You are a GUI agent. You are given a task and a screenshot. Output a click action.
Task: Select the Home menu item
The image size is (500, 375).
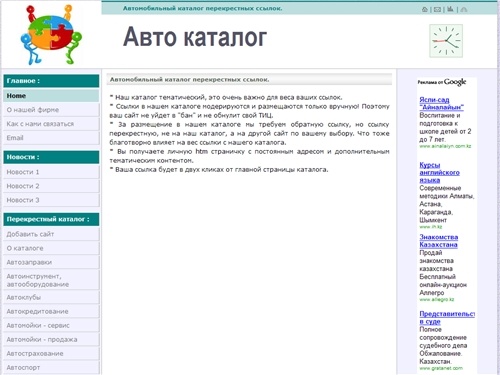coord(51,96)
